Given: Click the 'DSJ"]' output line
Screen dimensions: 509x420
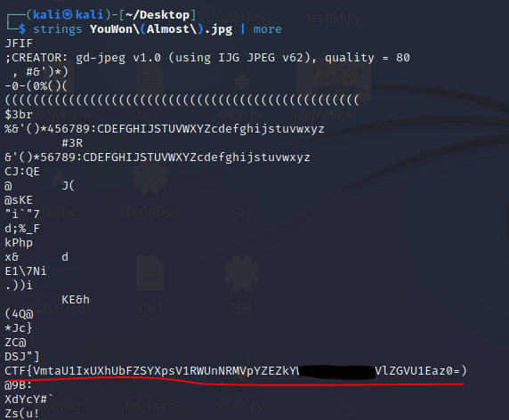Looking at the screenshot, I should pos(22,357).
